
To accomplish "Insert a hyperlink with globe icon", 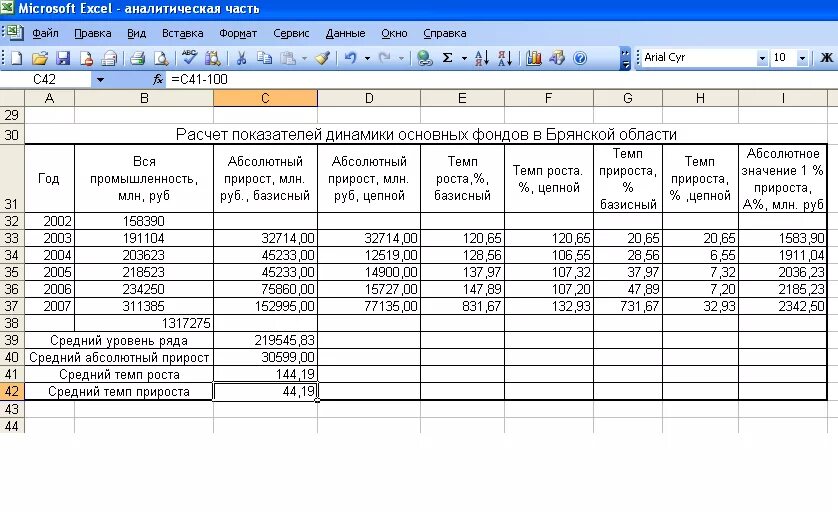I will tap(424, 58).
